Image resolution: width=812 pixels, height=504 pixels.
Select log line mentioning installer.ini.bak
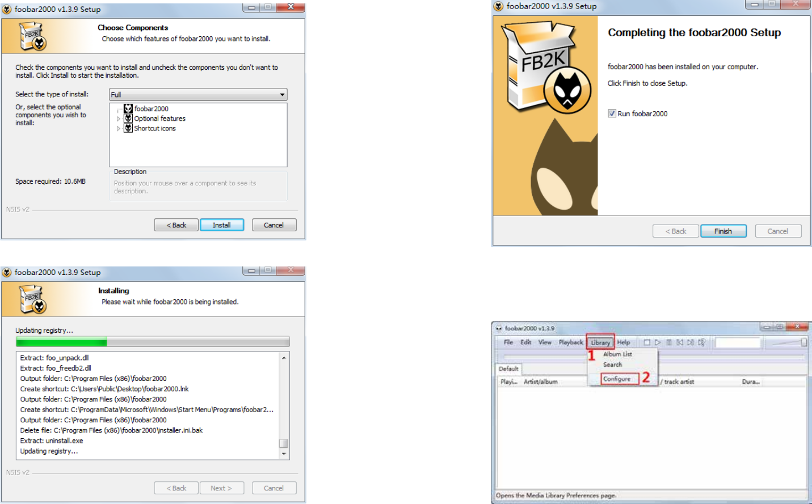click(111, 430)
